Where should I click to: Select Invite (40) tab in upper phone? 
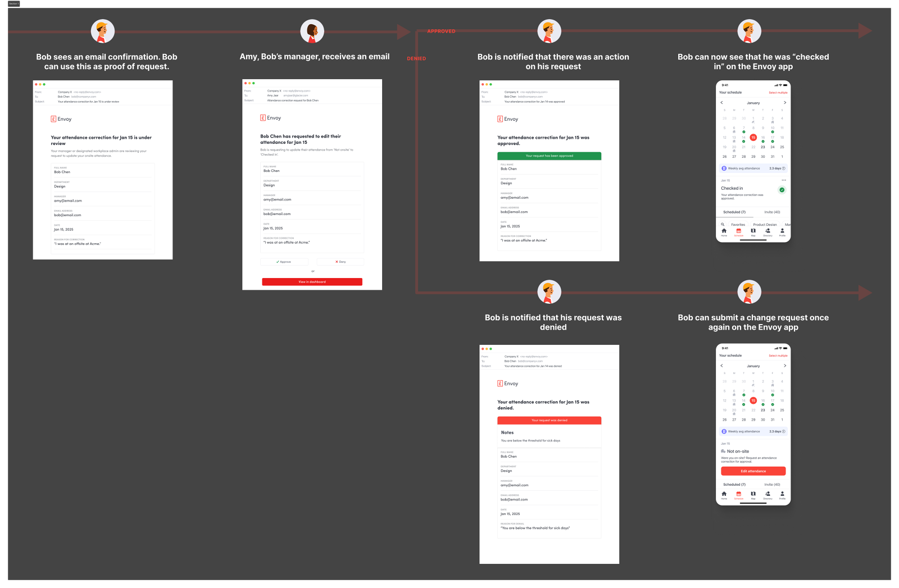pos(772,212)
